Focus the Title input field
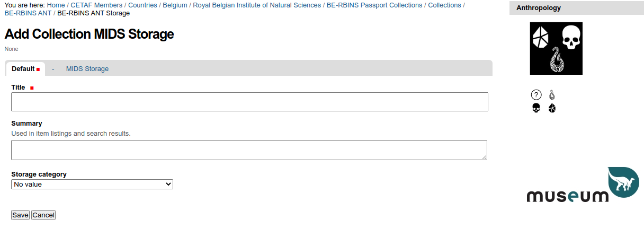The width and height of the screenshot is (644, 228). (249, 102)
